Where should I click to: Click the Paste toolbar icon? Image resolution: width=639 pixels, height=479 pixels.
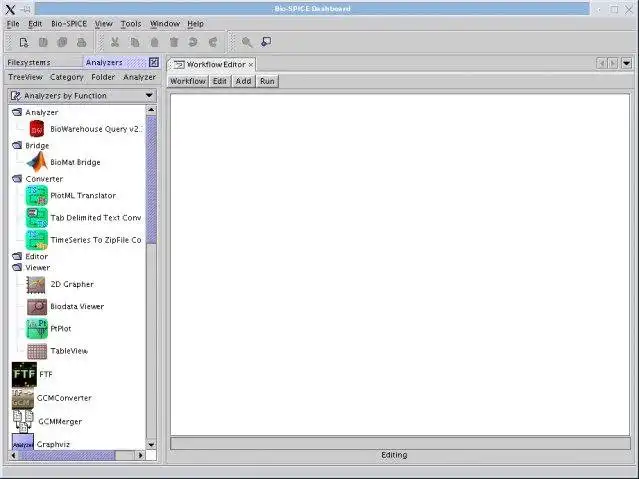tap(154, 42)
